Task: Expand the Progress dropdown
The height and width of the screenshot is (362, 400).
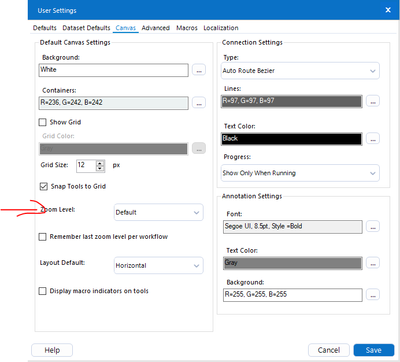Action: (x=300, y=173)
